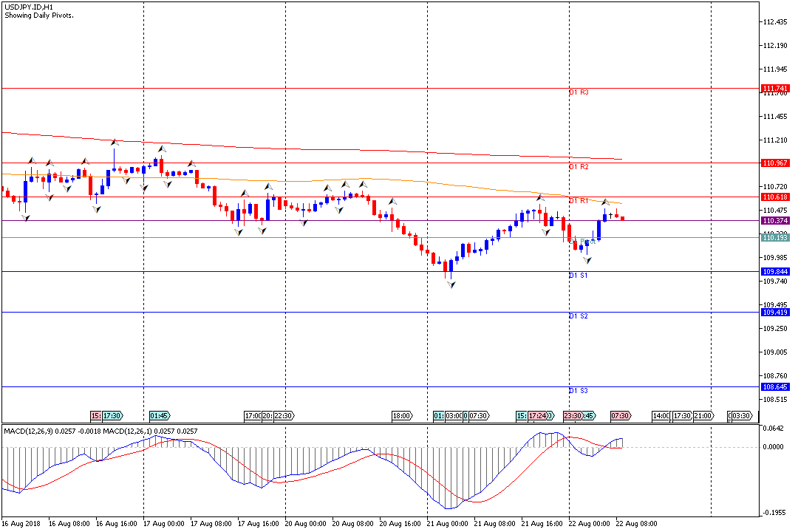798x532 pixels.
Task: Click the 17 Aug 00:00 date label
Action: pos(164,524)
